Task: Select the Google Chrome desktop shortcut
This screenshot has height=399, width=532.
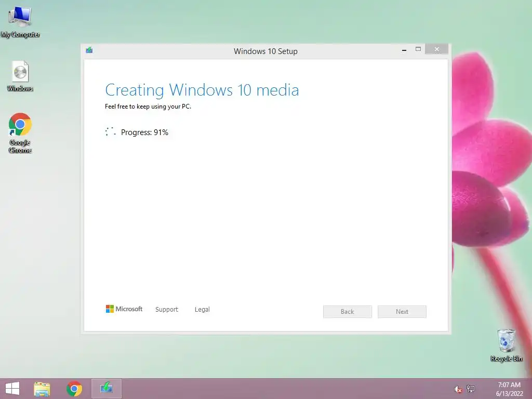Action: click(x=20, y=133)
